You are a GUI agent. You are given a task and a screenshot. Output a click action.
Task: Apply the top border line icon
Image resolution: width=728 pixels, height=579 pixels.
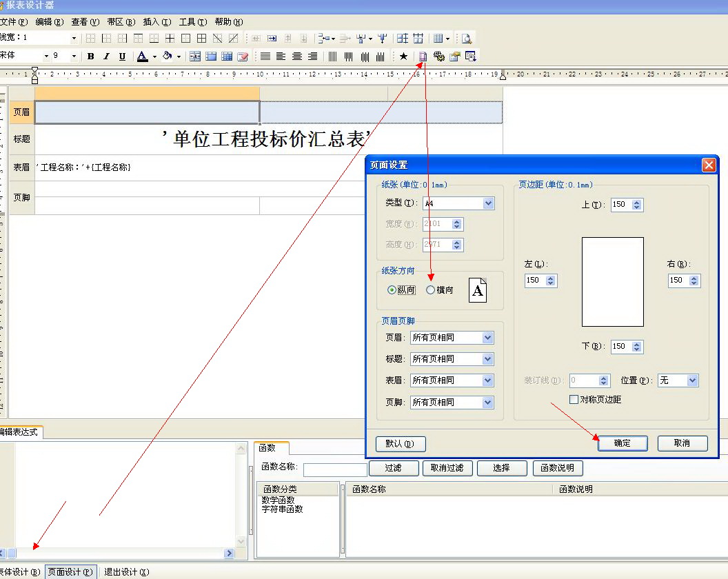pos(138,39)
